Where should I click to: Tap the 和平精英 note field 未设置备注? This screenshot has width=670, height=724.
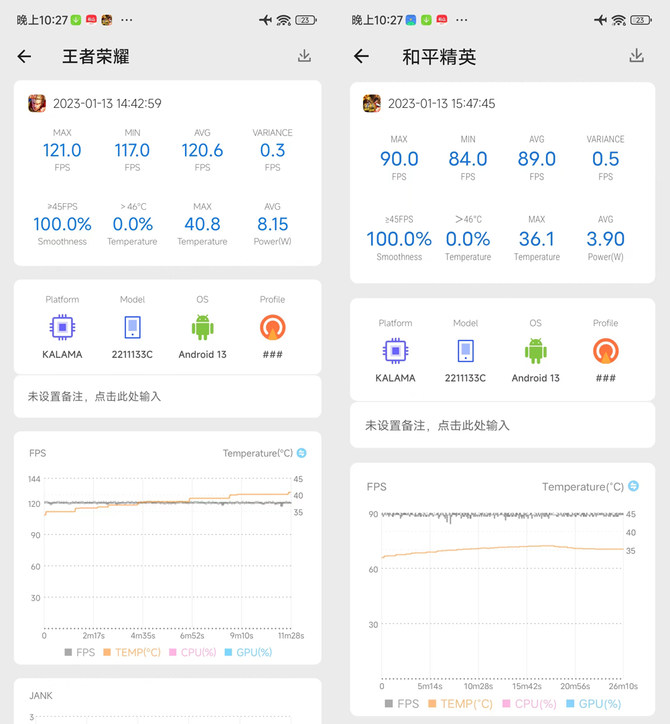point(502,425)
